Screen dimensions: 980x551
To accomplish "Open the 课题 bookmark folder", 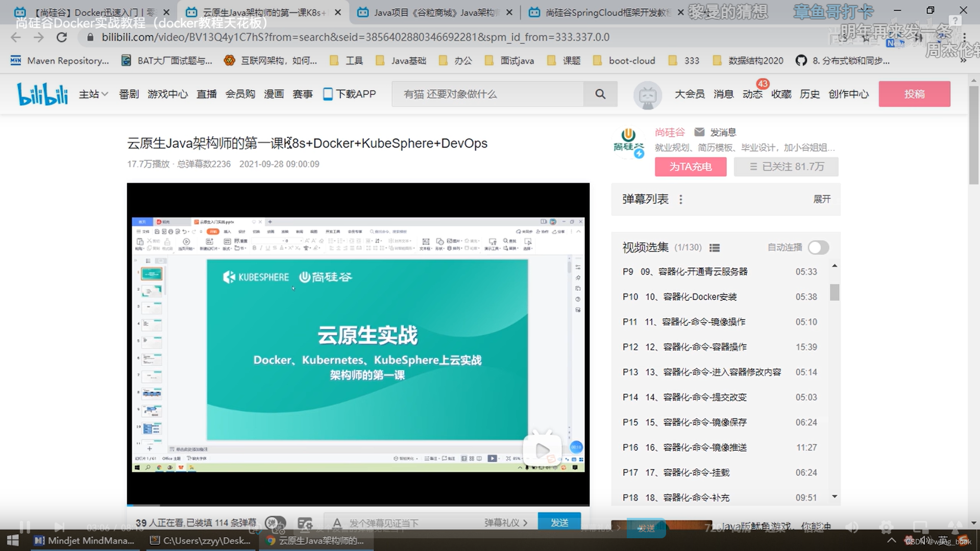I will (564, 61).
